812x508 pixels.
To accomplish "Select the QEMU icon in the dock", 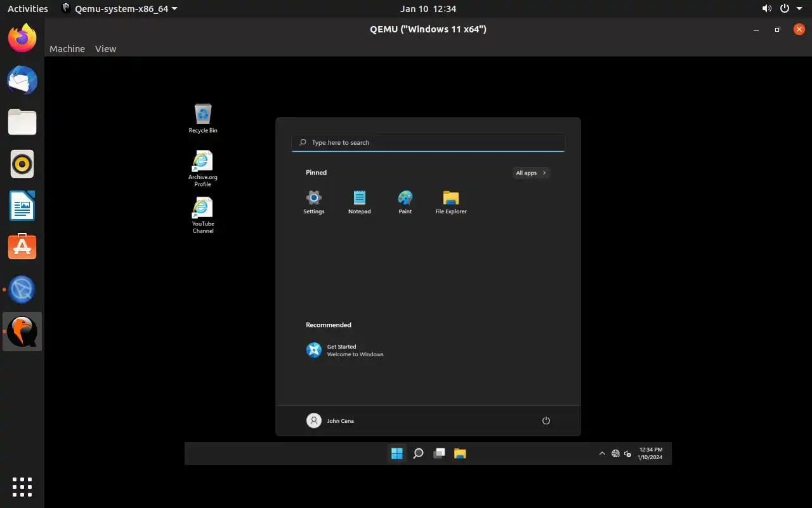I will click(22, 331).
